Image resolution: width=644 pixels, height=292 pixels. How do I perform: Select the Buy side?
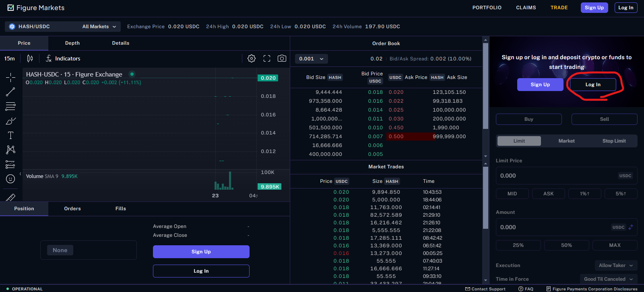pos(529,119)
